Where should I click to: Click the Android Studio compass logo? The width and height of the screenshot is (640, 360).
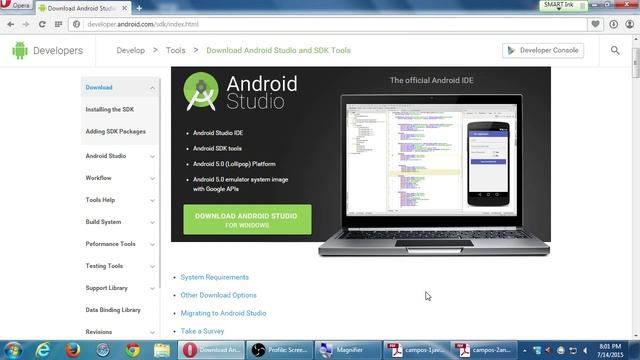pos(200,91)
